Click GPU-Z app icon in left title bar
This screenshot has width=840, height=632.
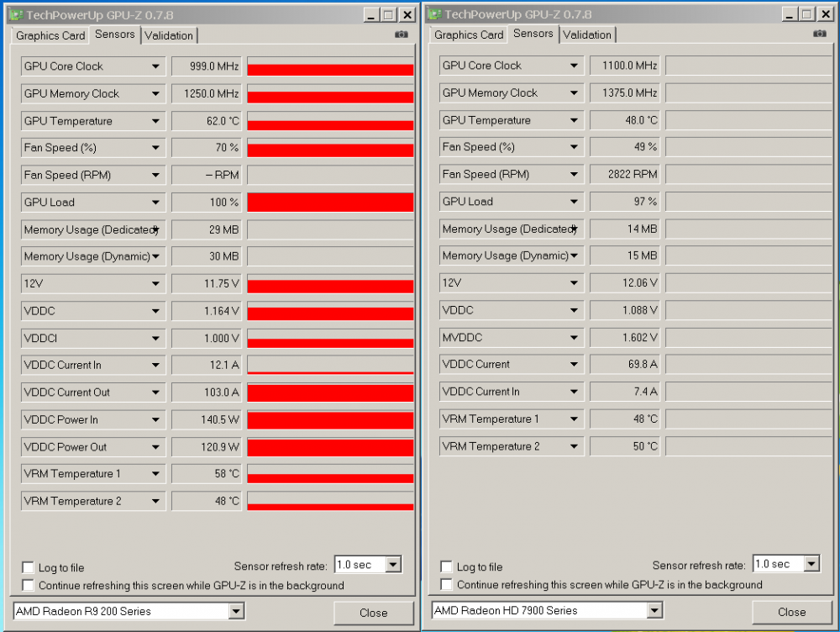click(14, 14)
